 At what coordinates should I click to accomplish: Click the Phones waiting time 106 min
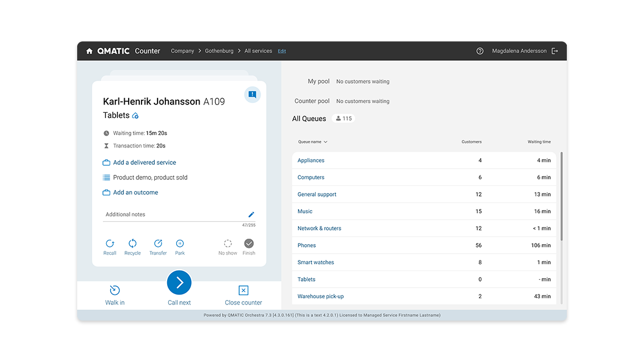click(x=541, y=245)
